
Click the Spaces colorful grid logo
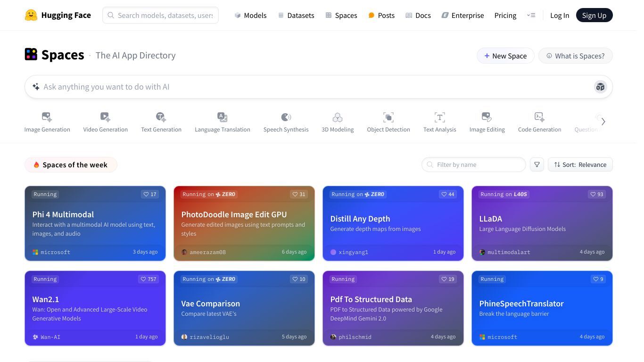31,55
